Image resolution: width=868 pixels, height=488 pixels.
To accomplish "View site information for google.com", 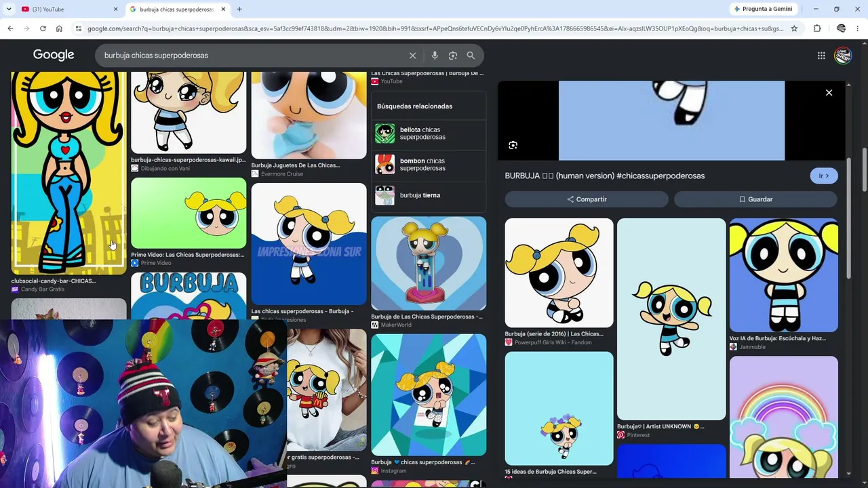I will (x=79, y=28).
